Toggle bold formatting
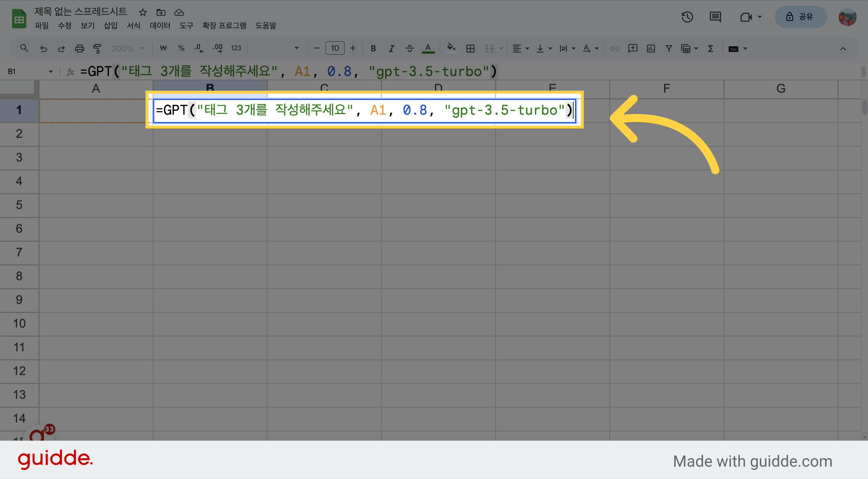This screenshot has height=479, width=868. (373, 49)
